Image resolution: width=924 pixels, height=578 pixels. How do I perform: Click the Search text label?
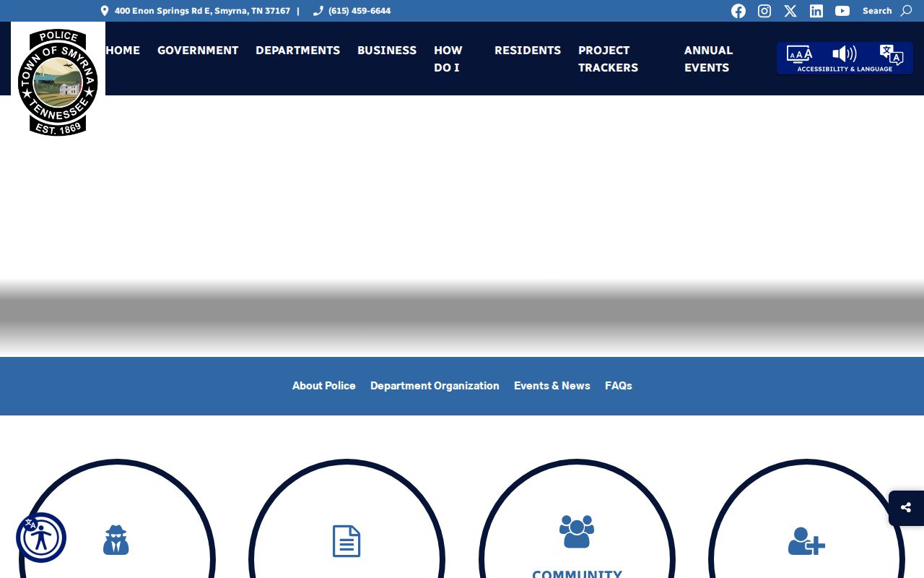point(877,11)
